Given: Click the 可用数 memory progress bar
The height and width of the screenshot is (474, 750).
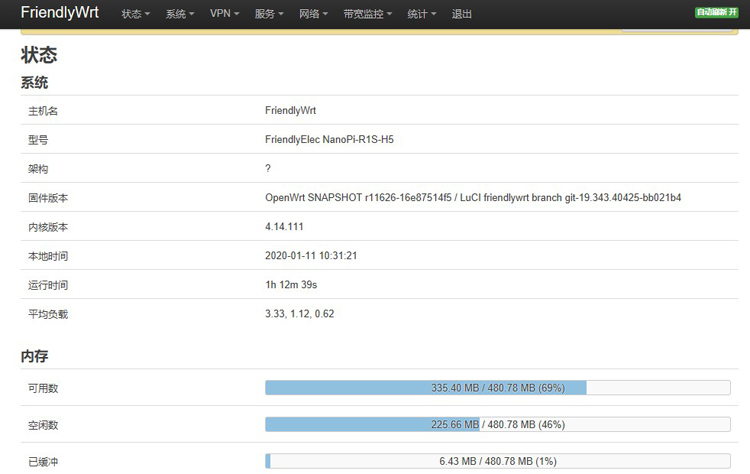Looking at the screenshot, I should tap(497, 387).
